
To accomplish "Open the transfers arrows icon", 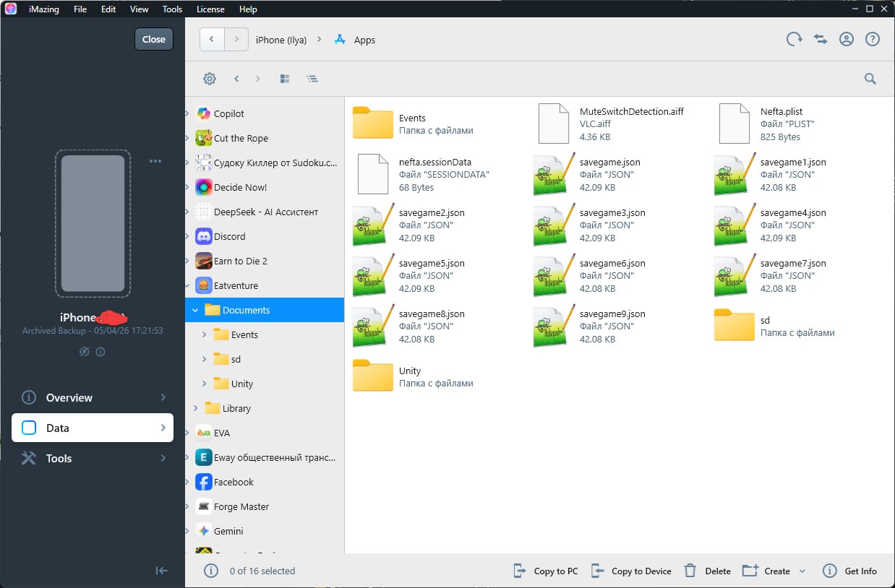I will [x=821, y=40].
